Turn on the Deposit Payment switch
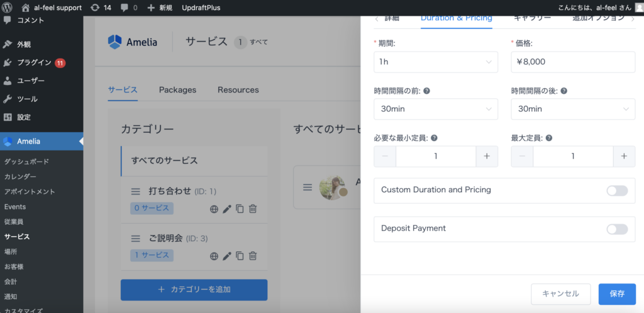Screen dimensions: 644x313 pyautogui.click(x=617, y=229)
